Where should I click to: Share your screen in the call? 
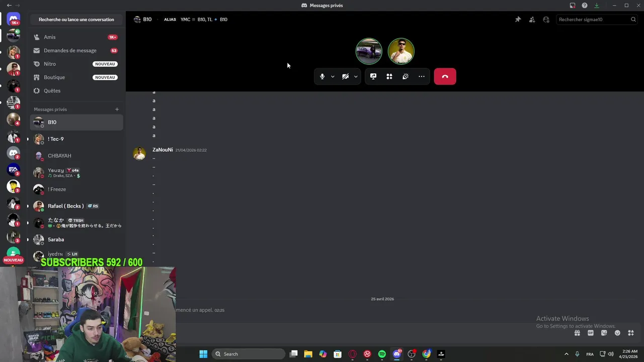(x=373, y=76)
